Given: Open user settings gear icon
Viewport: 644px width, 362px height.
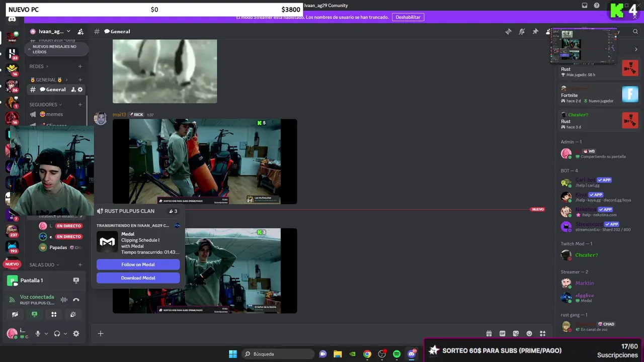Looking at the screenshot, I should (x=76, y=333).
